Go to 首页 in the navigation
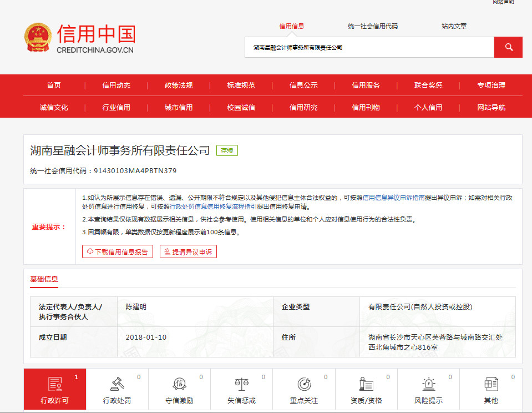Image resolution: width=532 pixels, height=413 pixels. click(54, 85)
